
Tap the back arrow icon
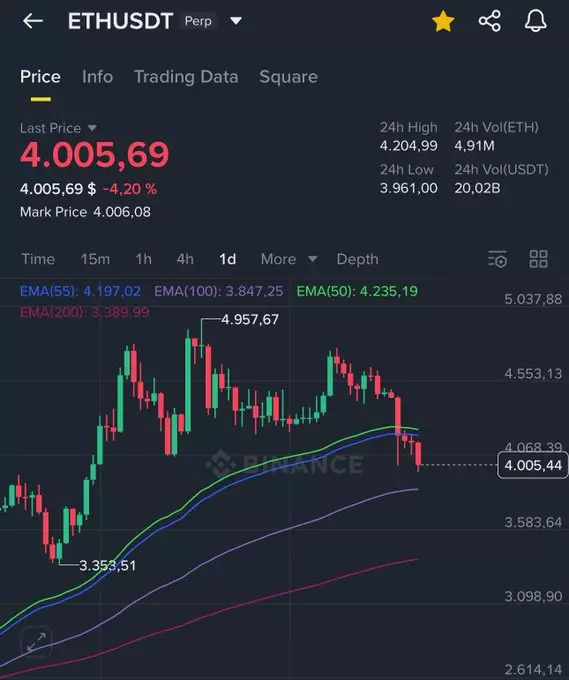coord(33,21)
